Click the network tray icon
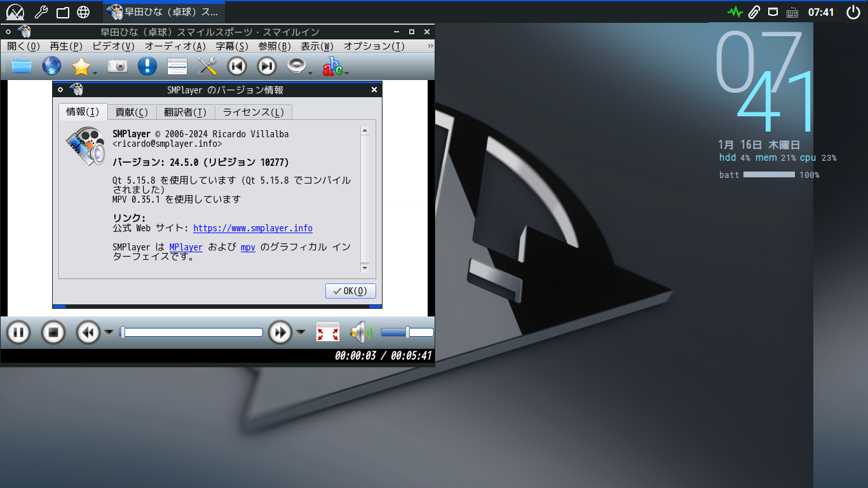The width and height of the screenshot is (868, 488). click(x=773, y=11)
